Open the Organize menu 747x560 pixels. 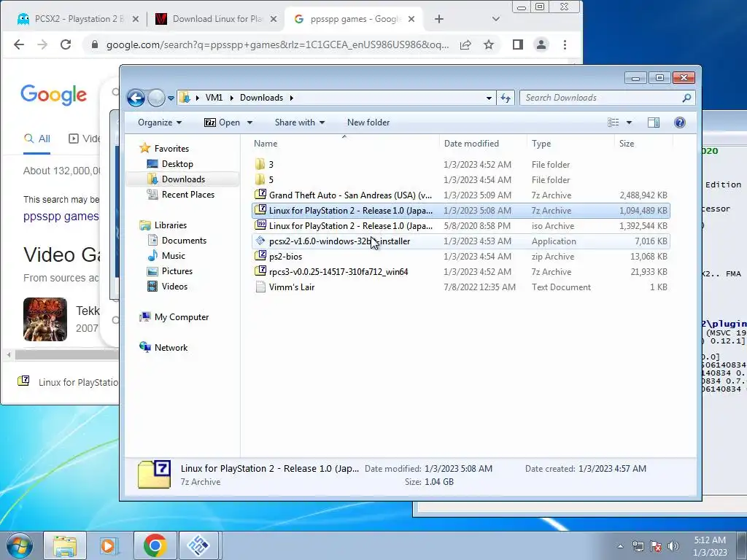click(x=160, y=122)
